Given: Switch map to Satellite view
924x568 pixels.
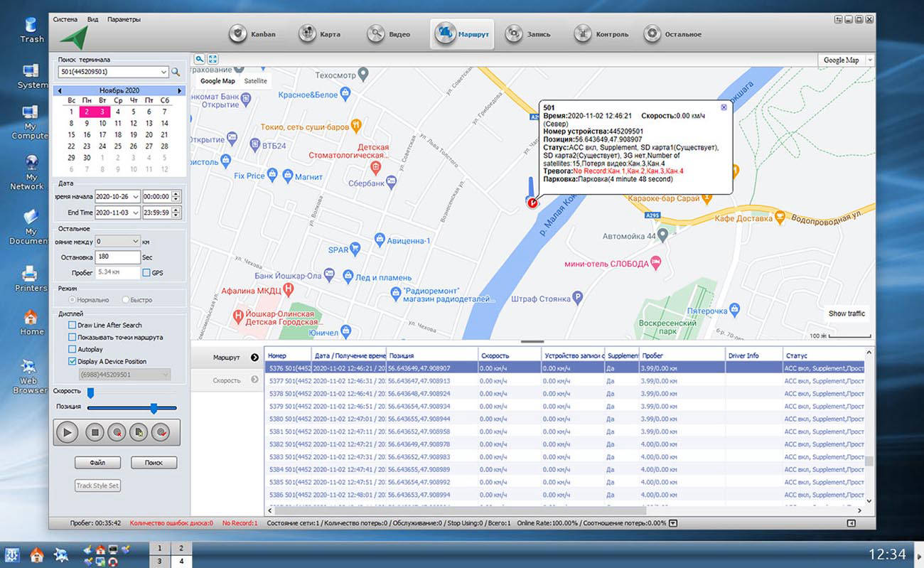Looking at the screenshot, I should [x=255, y=81].
